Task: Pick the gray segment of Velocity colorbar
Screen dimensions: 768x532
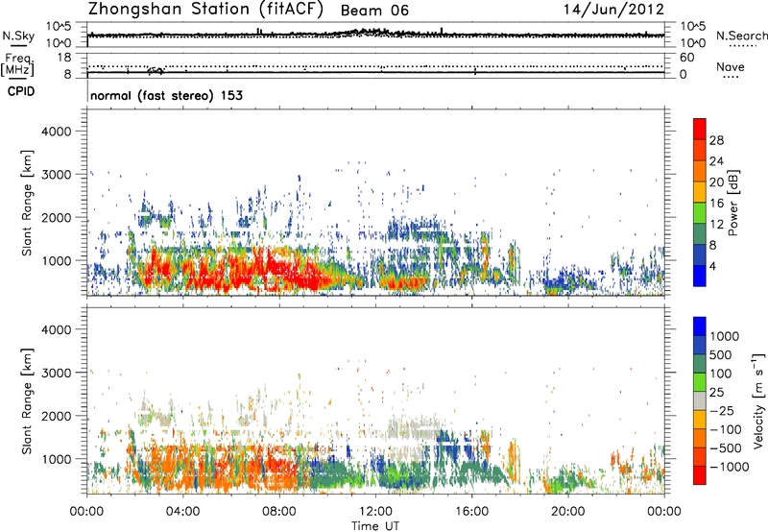Action: coord(700,400)
